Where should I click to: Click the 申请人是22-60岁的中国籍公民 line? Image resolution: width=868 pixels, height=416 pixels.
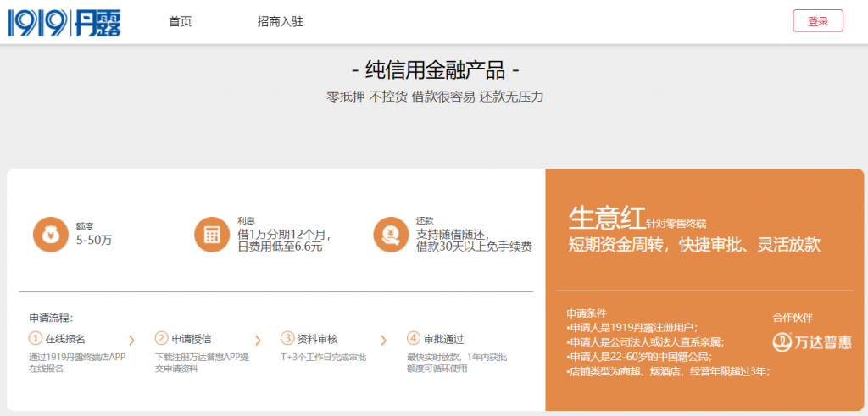(x=639, y=356)
